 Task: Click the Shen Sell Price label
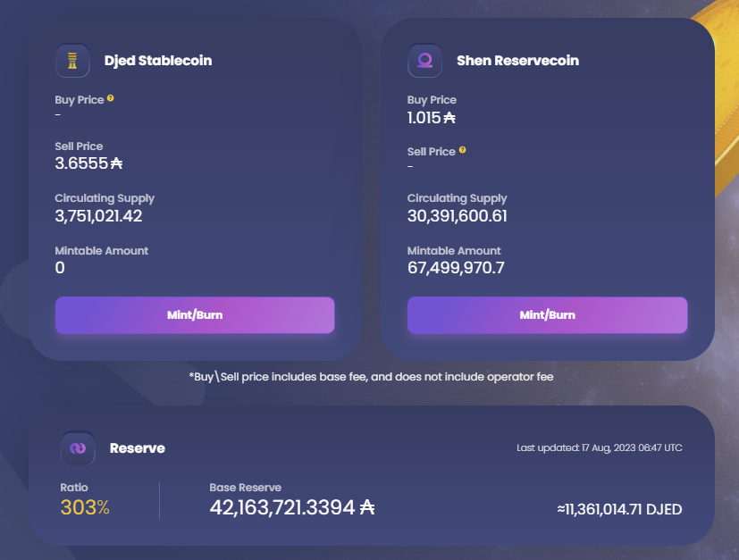(x=432, y=152)
